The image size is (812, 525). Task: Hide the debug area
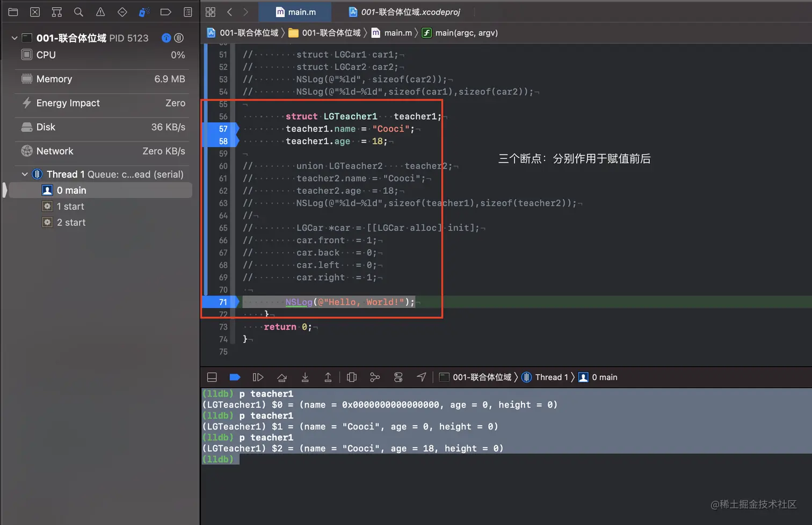click(212, 377)
